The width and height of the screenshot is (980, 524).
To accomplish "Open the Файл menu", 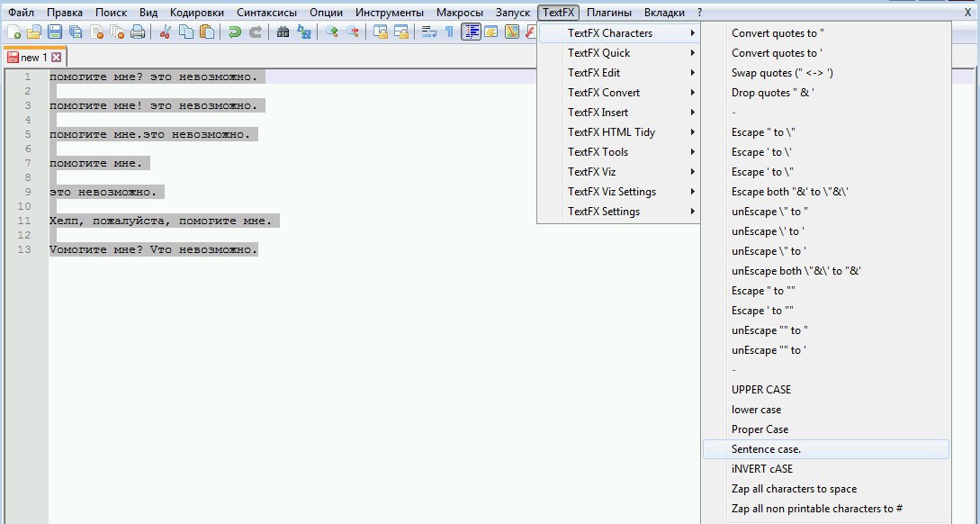I will click(x=21, y=13).
